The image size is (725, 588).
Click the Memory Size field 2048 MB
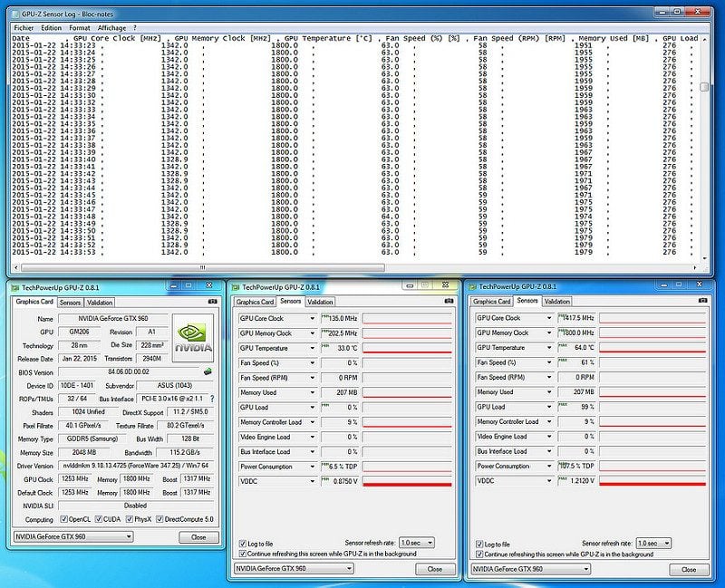point(84,453)
